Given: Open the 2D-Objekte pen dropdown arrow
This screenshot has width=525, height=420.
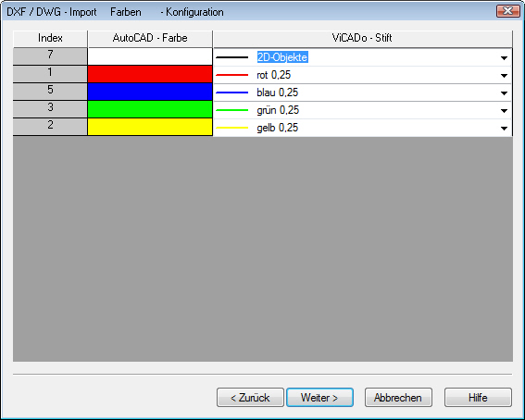Looking at the screenshot, I should [504, 58].
